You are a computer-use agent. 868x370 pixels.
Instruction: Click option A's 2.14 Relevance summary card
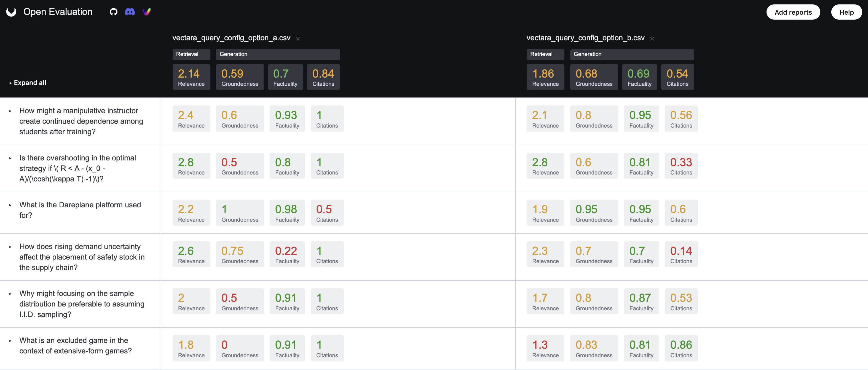191,77
